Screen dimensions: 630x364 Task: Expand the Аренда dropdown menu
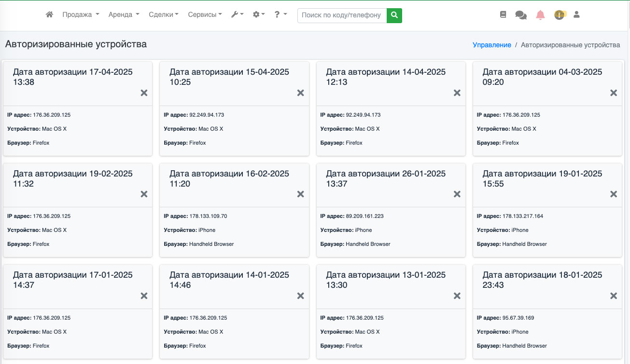(x=124, y=15)
